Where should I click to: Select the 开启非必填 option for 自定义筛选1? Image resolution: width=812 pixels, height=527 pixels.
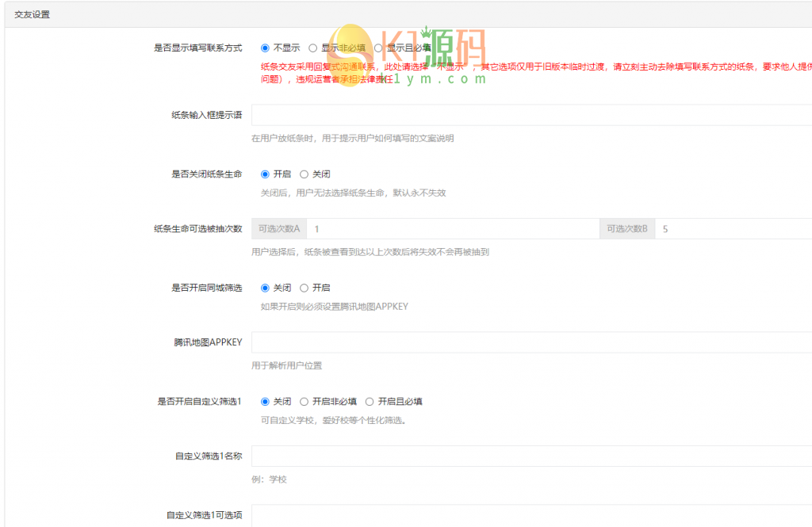tap(305, 401)
